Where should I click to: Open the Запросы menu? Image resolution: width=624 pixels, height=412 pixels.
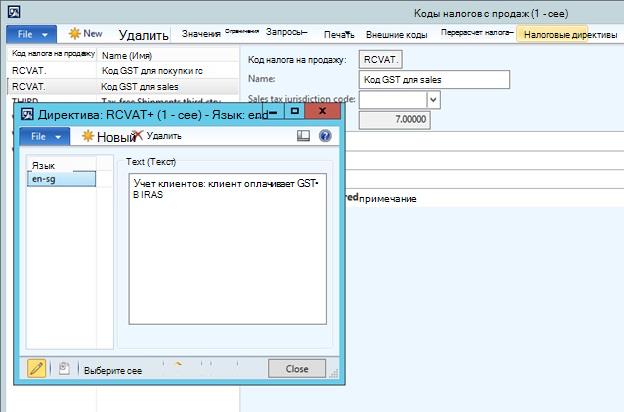(287, 31)
